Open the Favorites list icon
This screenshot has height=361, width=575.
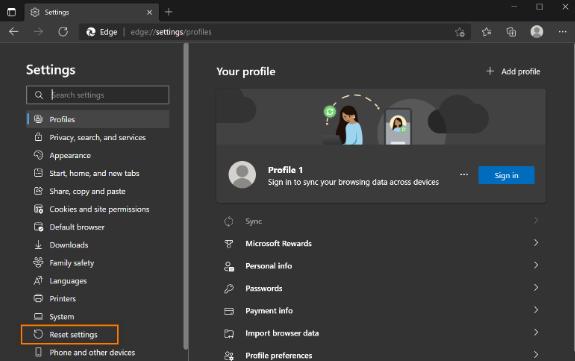pyautogui.click(x=486, y=32)
